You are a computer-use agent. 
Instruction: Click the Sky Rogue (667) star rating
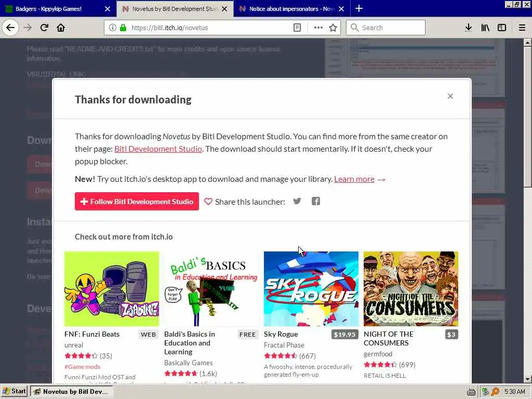click(290, 355)
